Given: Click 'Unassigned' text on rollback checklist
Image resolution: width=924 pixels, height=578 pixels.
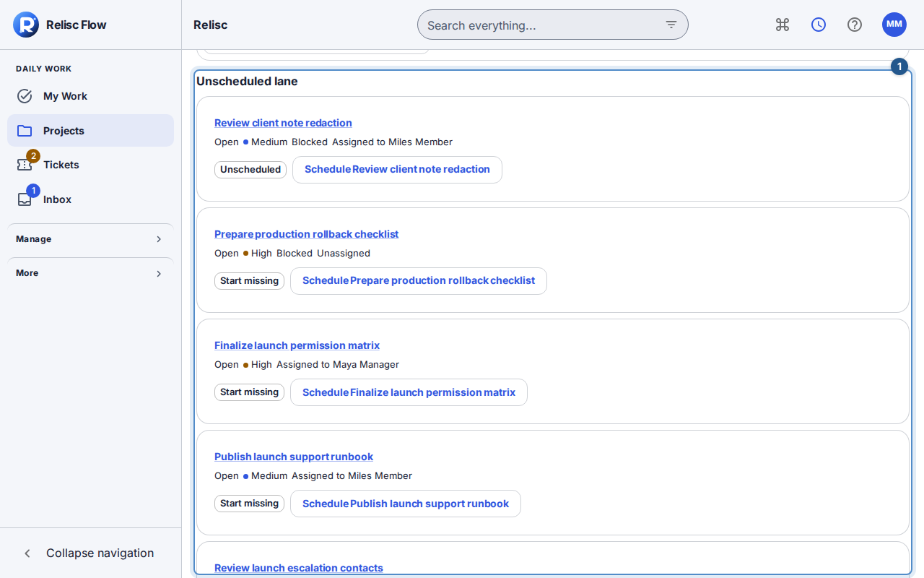Looking at the screenshot, I should click(344, 254).
